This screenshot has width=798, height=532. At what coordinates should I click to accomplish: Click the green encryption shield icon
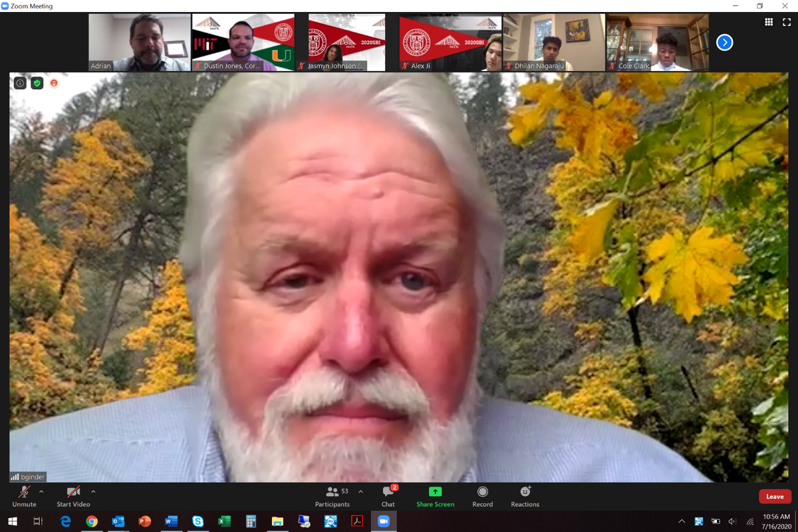click(x=37, y=83)
